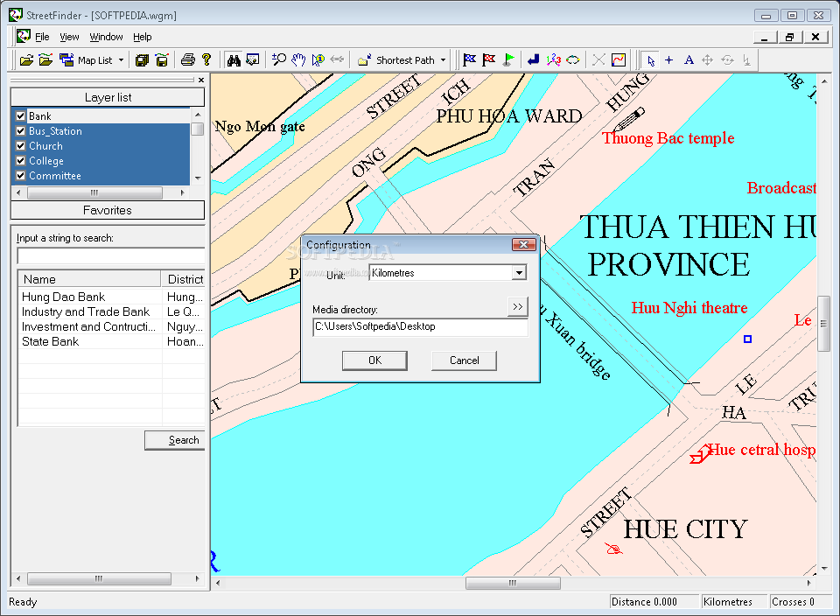Click the Map List windows icon

66,60
